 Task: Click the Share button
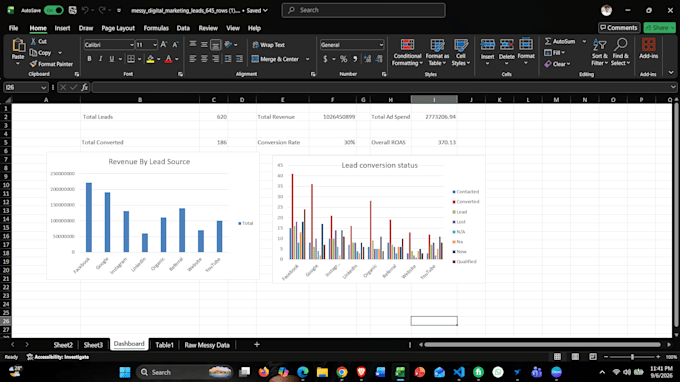[x=660, y=28]
